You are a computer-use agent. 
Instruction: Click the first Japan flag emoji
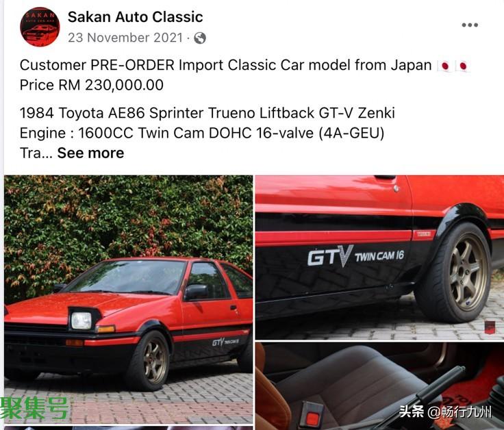point(445,66)
